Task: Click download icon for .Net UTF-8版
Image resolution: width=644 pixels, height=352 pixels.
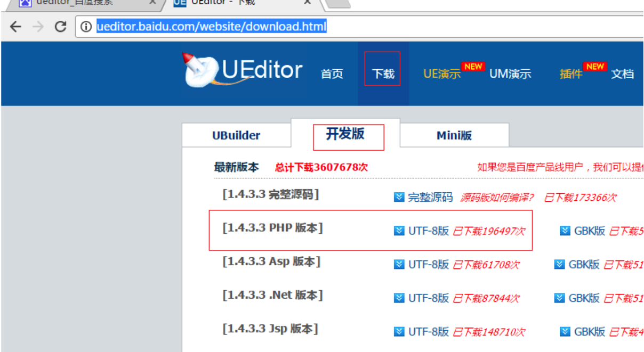Action: point(399,298)
